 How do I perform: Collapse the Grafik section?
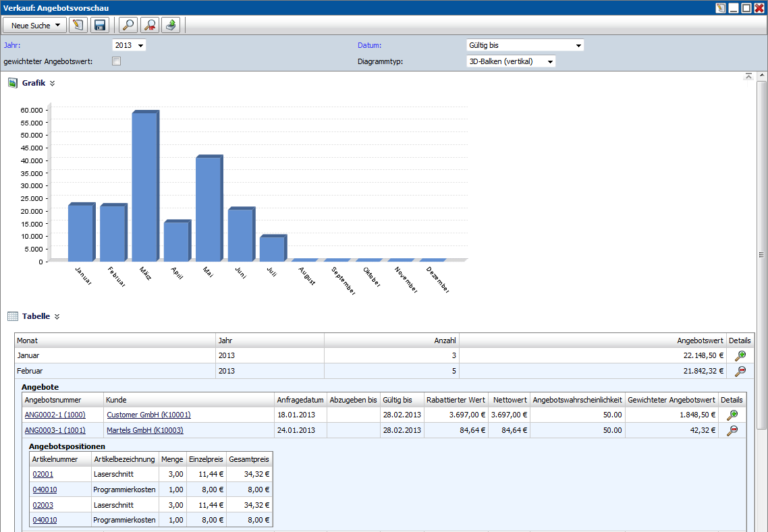(52, 84)
